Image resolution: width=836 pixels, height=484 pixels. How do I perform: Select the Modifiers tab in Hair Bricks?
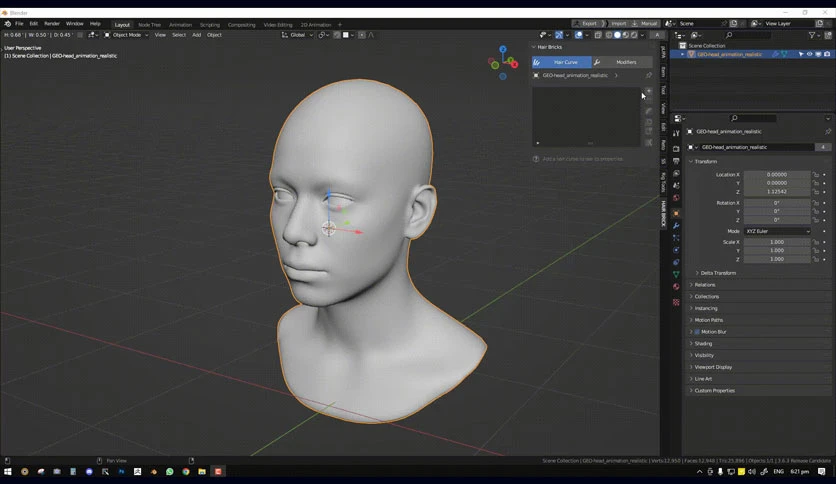coord(622,62)
